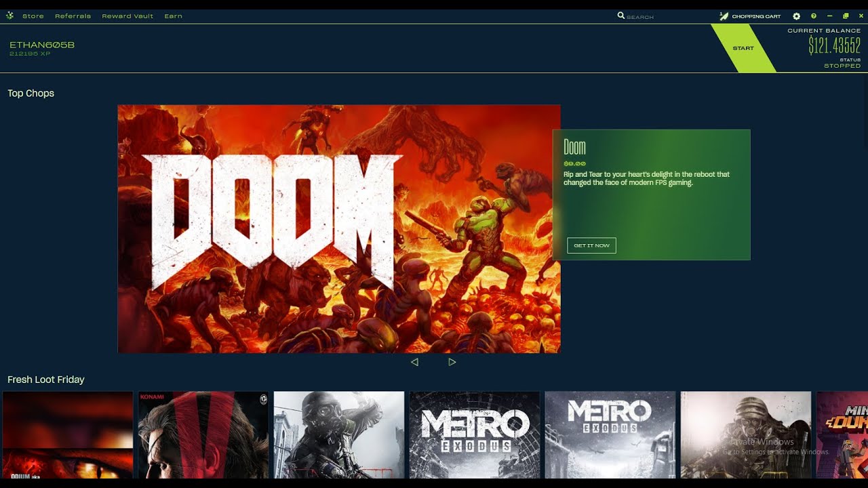The height and width of the screenshot is (488, 868).
Task: Open the Referrals page
Action: tap(73, 16)
